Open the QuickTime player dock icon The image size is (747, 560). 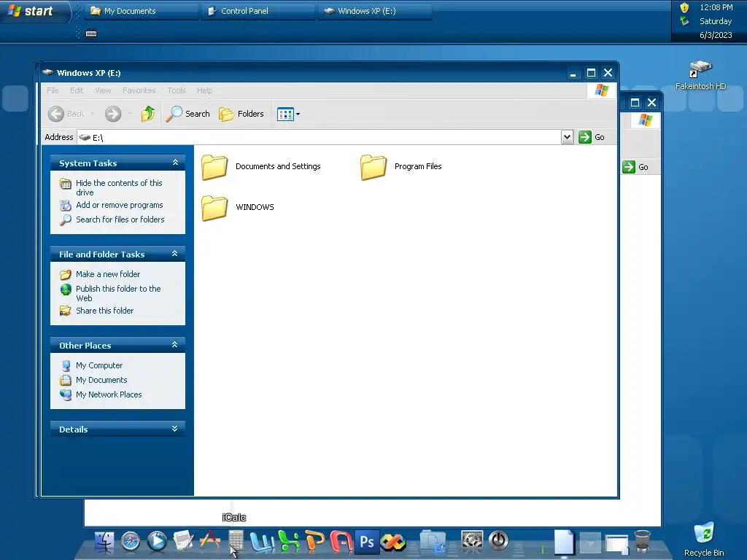click(157, 542)
